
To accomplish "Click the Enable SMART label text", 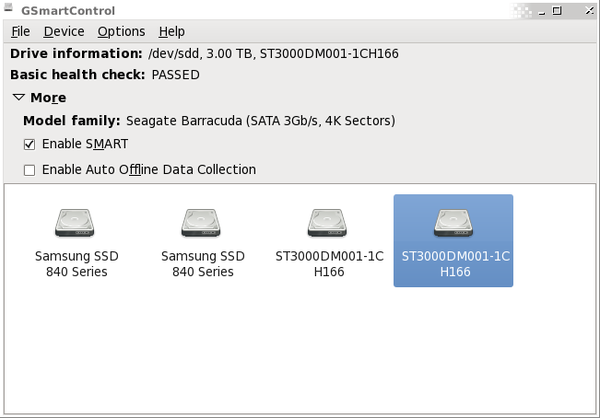I will [x=85, y=144].
